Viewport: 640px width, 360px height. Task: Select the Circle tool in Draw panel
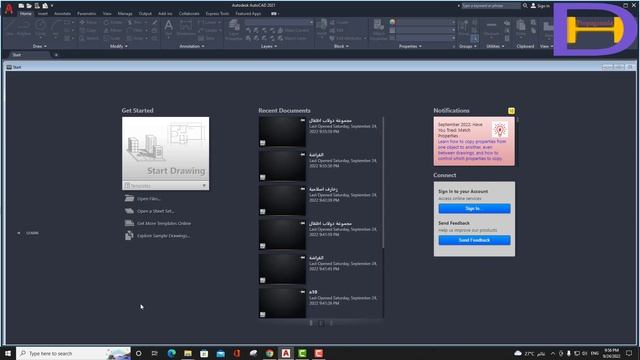click(40, 28)
